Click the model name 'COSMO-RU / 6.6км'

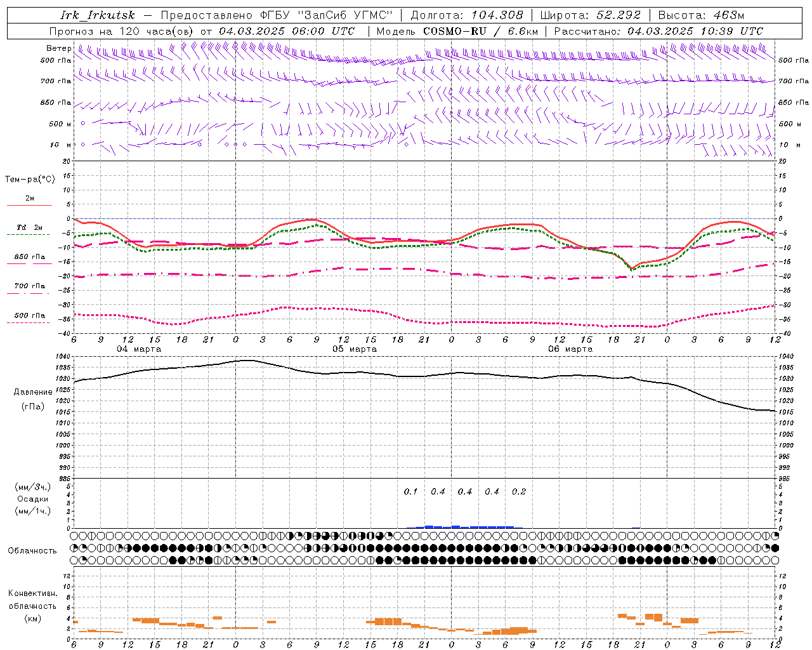[481, 31]
